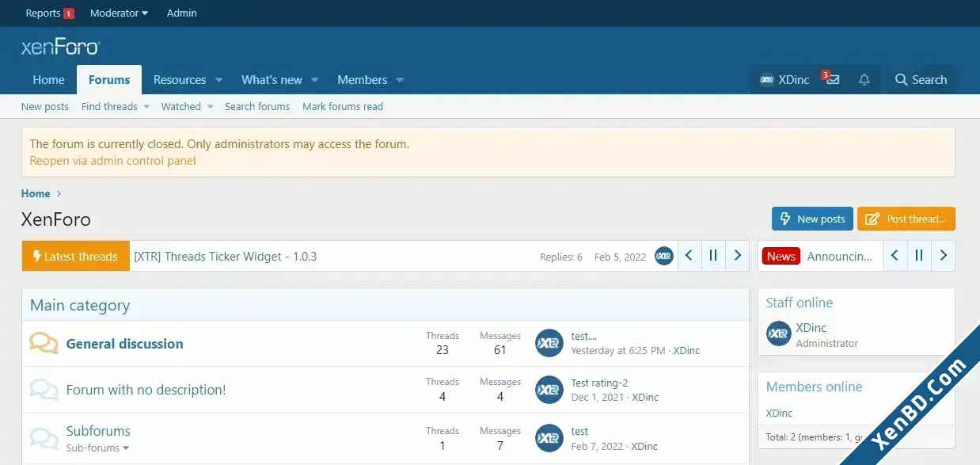Click Mark forums read
Screen dimensions: 980x465
pyautogui.click(x=343, y=106)
